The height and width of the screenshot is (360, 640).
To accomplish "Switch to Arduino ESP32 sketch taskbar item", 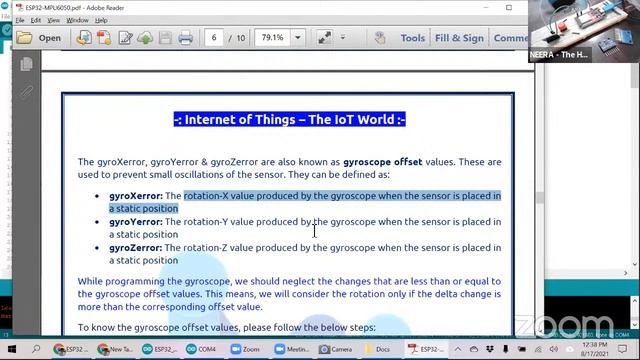I will click(160, 349).
